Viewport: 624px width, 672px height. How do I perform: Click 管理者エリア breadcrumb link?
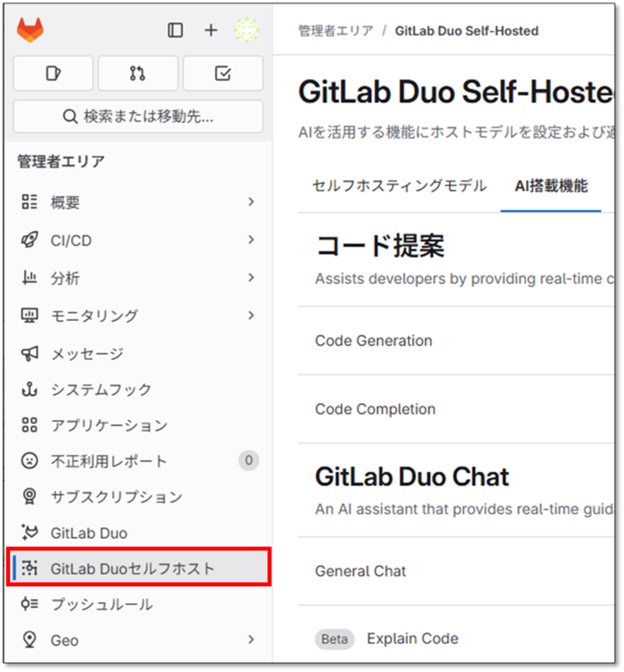336,31
